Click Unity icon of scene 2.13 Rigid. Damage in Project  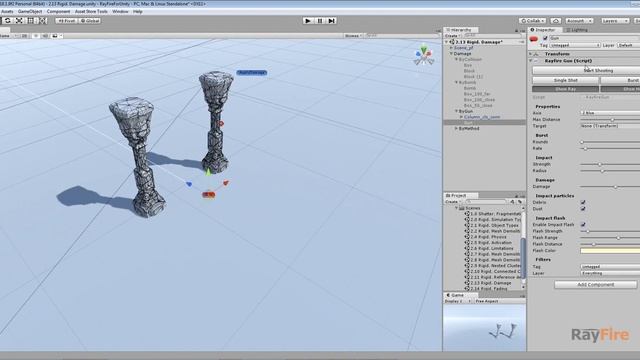[x=467, y=283]
